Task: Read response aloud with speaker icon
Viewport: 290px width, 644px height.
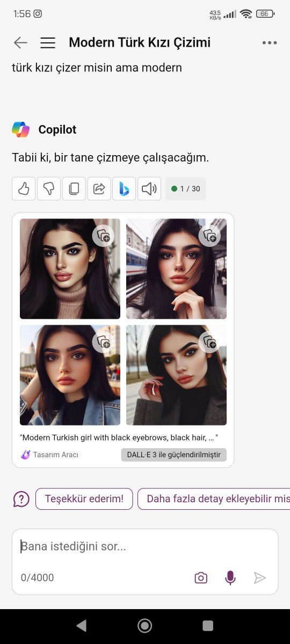Action: [x=149, y=188]
